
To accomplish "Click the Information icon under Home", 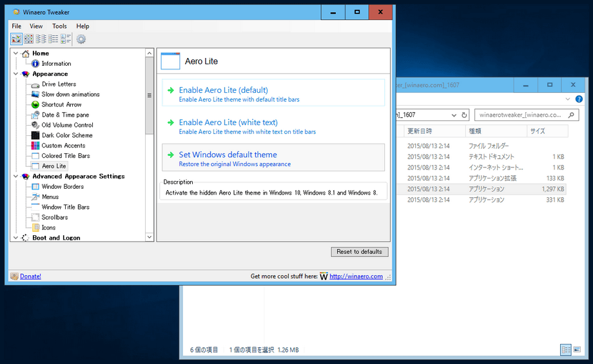I will coord(35,64).
